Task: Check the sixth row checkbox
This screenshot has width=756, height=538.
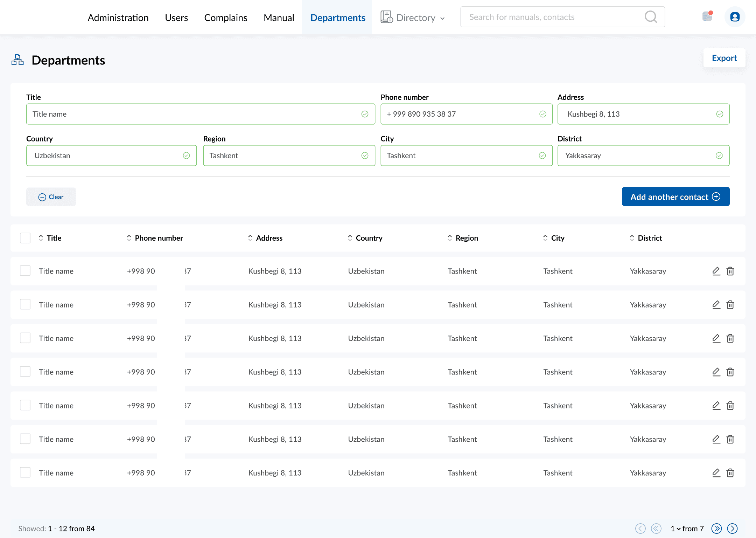Action: click(25, 439)
